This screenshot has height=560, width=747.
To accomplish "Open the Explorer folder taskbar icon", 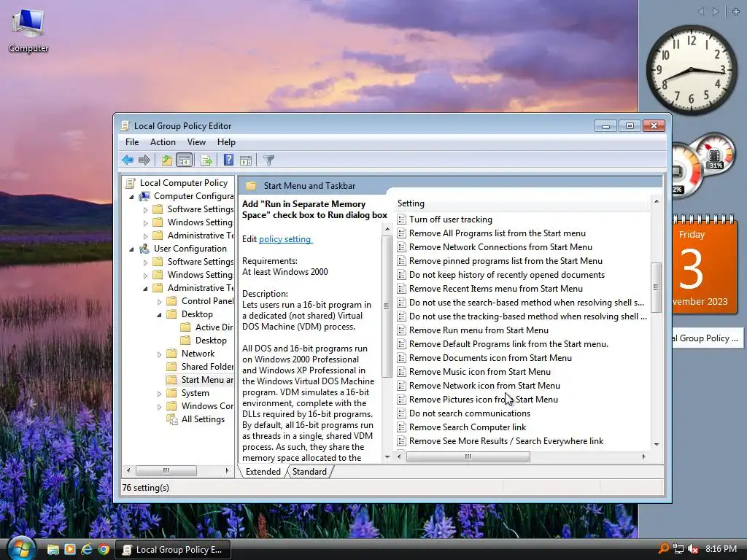I will click(53, 549).
